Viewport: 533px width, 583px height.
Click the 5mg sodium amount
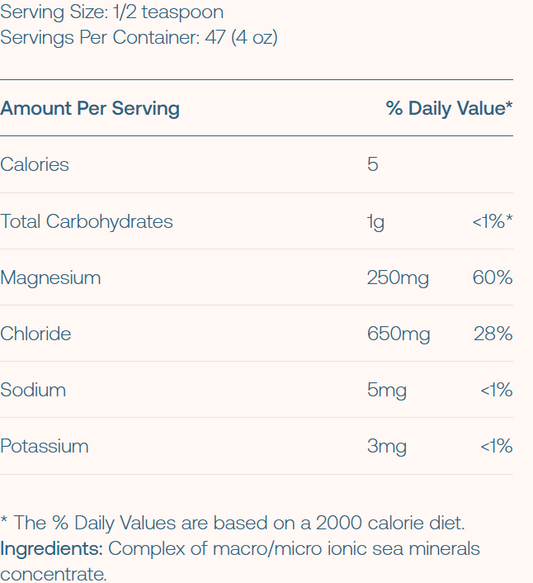(387, 390)
